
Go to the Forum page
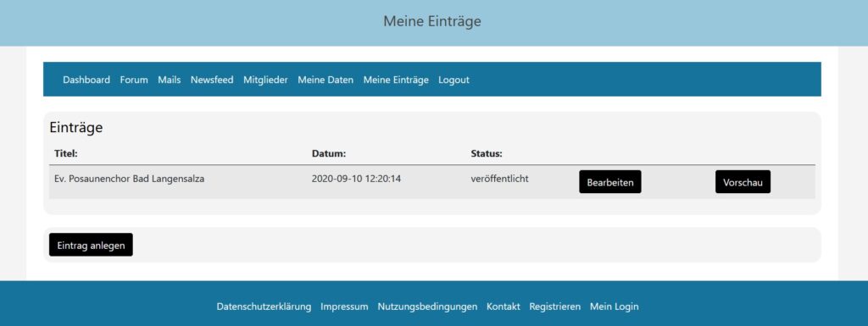pyautogui.click(x=134, y=80)
